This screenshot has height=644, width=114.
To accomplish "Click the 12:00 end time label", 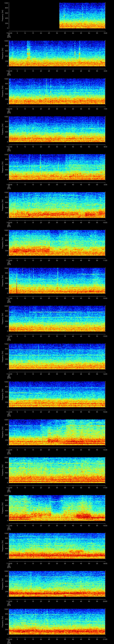I will click(x=105, y=298).
